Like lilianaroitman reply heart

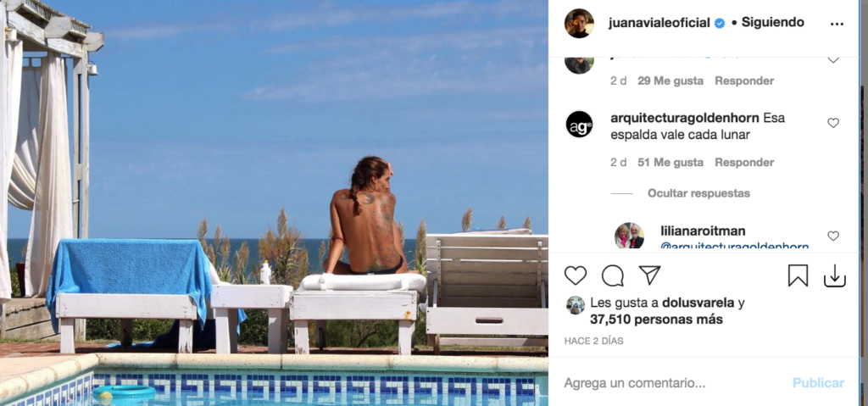tap(833, 236)
